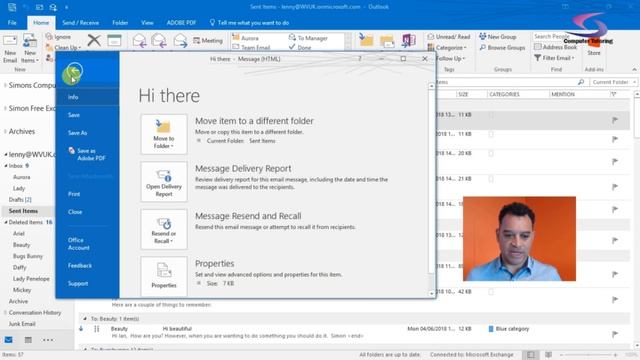The height and width of the screenshot is (360, 640).
Task: Open the Follow Up dropdown
Action: tap(450, 58)
